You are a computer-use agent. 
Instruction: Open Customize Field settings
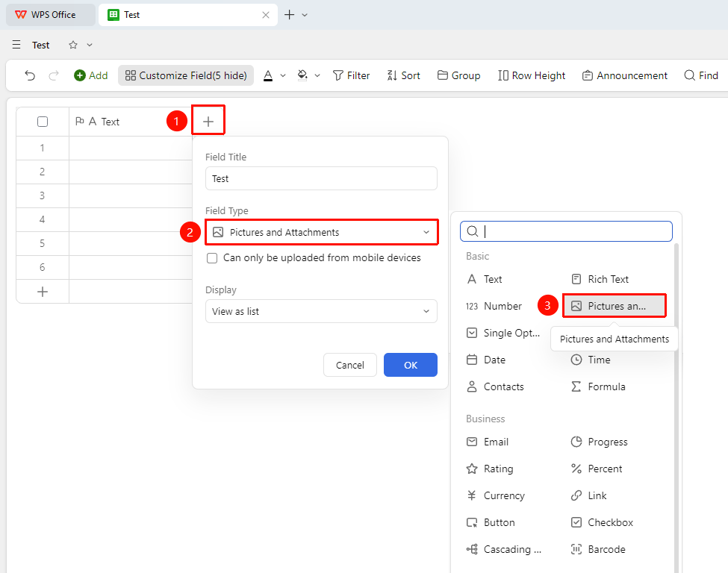click(x=186, y=75)
